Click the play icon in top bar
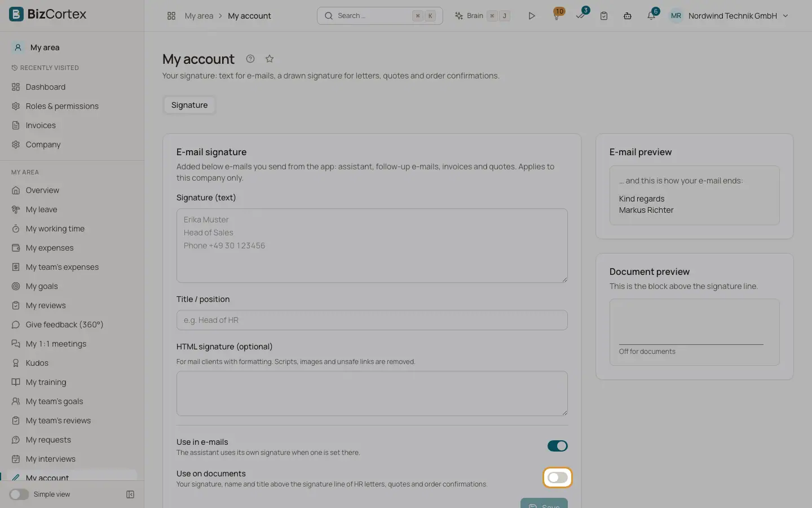 tap(531, 16)
